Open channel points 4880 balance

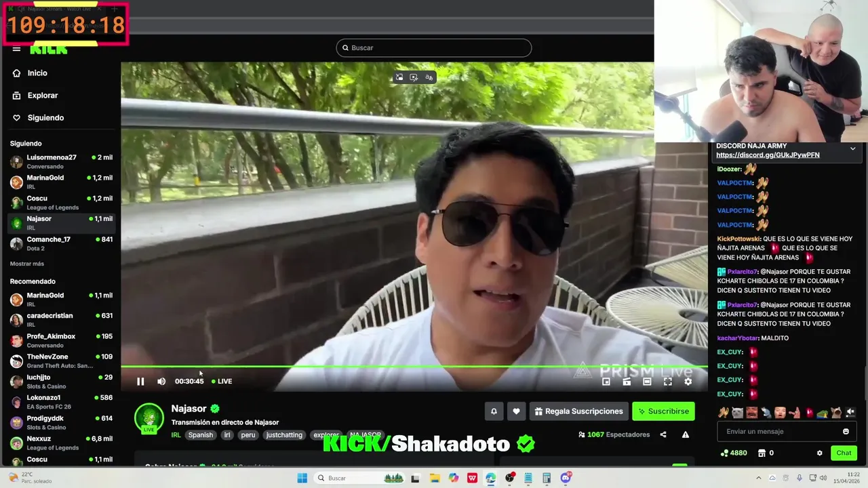point(733,453)
